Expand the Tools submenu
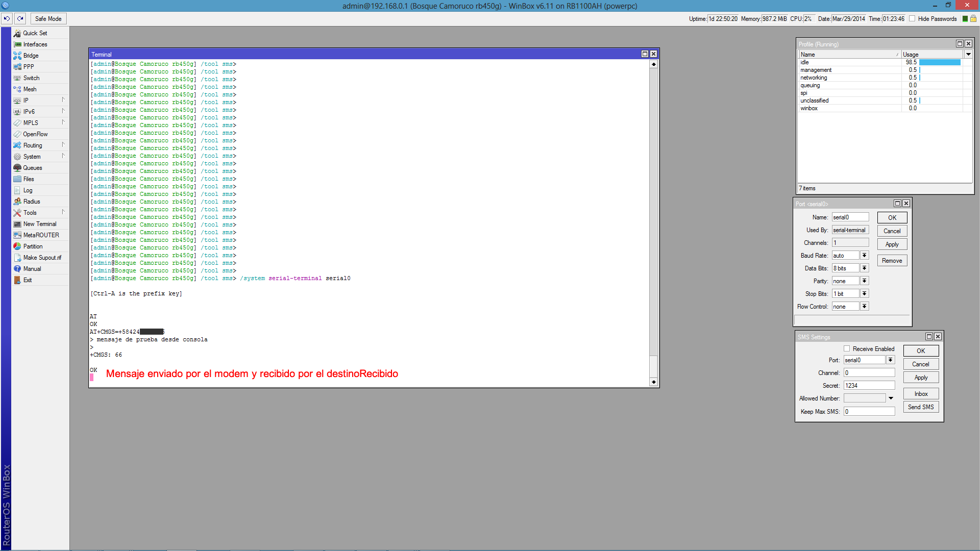 [x=63, y=212]
